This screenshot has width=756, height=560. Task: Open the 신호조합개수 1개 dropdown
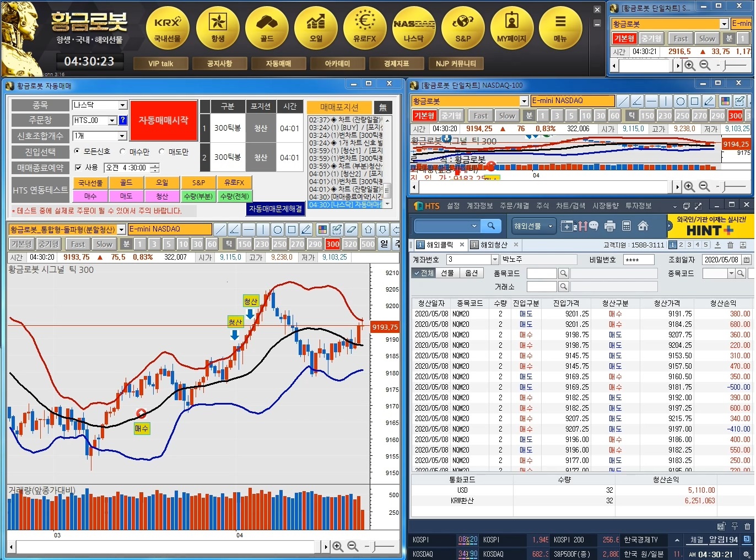[x=123, y=136]
